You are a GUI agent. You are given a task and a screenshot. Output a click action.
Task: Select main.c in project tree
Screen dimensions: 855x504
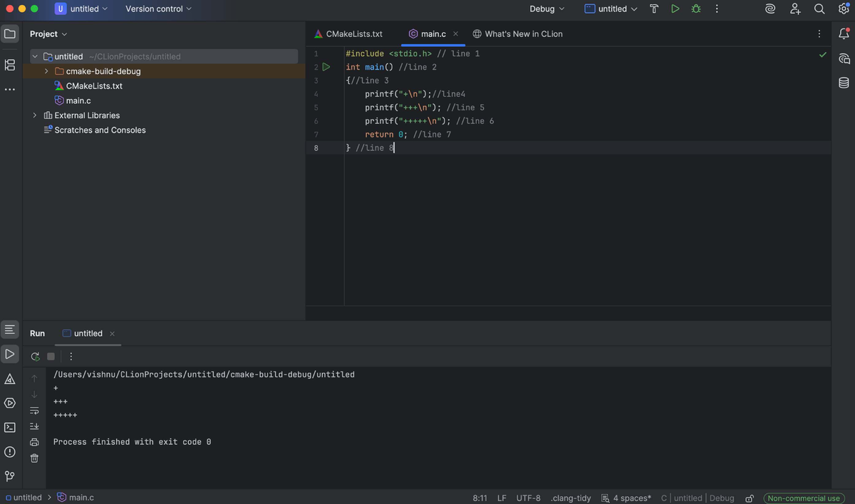tap(78, 100)
